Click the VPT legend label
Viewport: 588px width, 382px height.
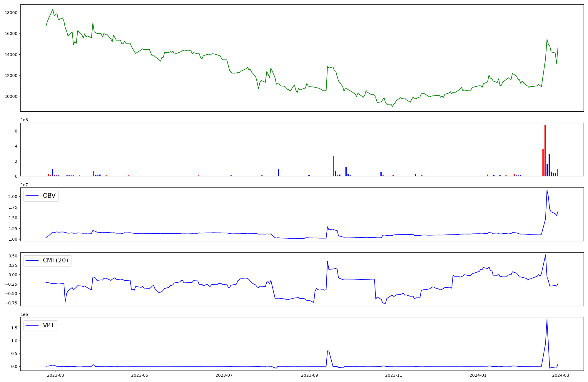(x=49, y=325)
